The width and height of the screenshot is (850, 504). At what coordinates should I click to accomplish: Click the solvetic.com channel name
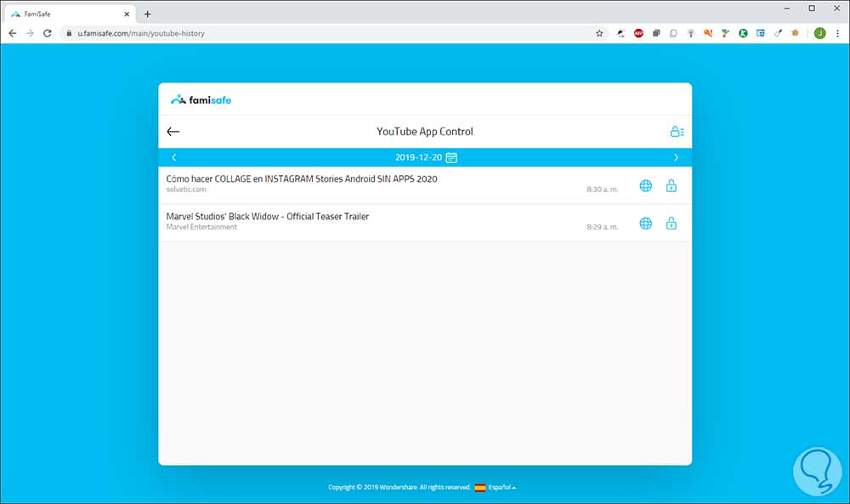click(186, 190)
